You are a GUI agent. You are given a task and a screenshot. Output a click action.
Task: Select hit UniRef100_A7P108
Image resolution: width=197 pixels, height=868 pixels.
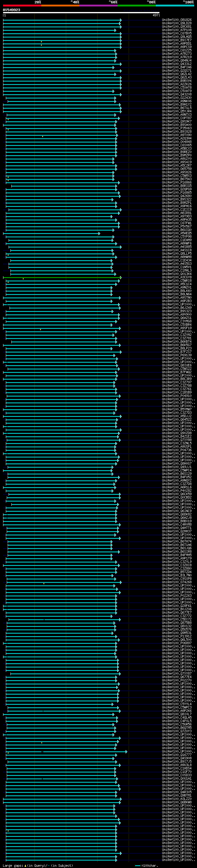click(x=177, y=30)
